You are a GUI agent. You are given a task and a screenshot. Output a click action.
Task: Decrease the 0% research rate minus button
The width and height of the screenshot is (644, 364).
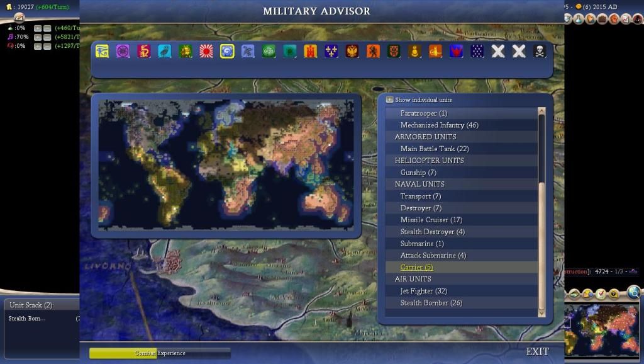pos(47,28)
